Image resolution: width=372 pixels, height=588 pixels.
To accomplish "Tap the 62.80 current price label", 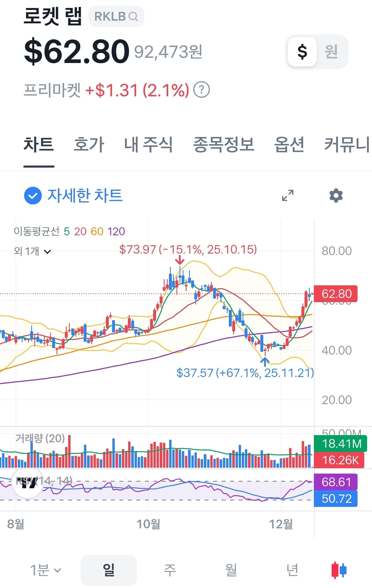I will click(x=336, y=294).
